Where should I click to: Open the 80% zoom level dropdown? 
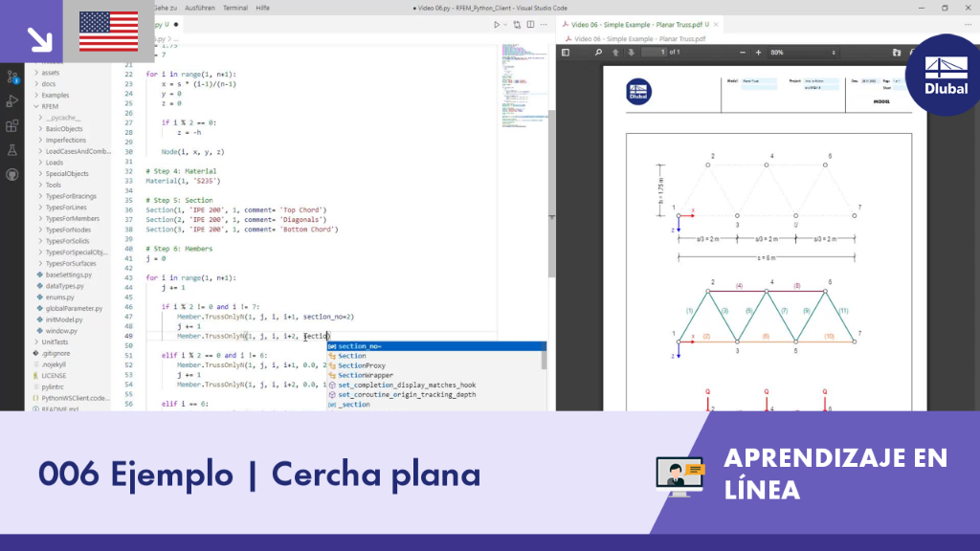pyautogui.click(x=803, y=53)
